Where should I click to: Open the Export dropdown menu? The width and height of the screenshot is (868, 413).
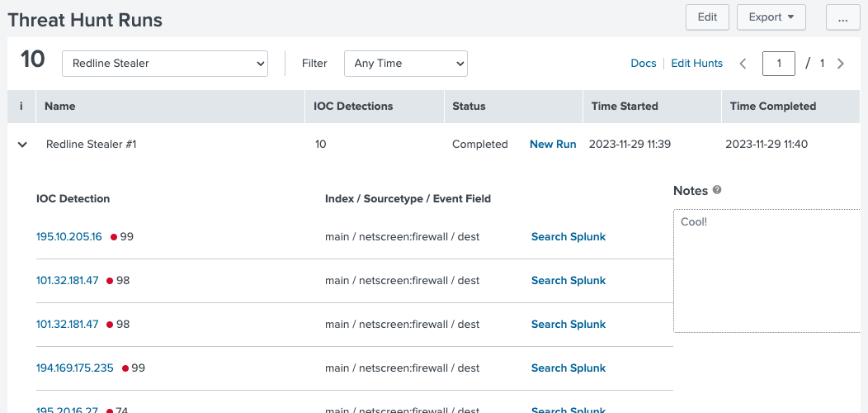[x=771, y=17]
